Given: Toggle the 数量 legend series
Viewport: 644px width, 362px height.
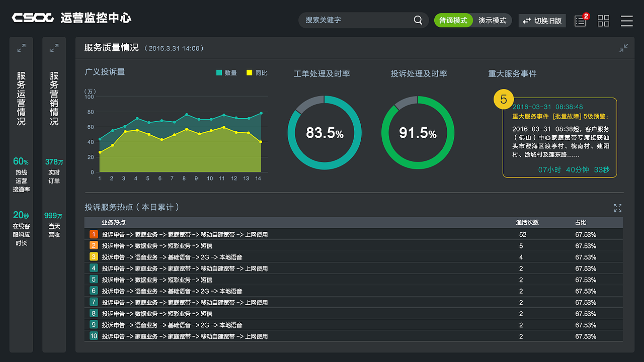Looking at the screenshot, I should tap(226, 73).
